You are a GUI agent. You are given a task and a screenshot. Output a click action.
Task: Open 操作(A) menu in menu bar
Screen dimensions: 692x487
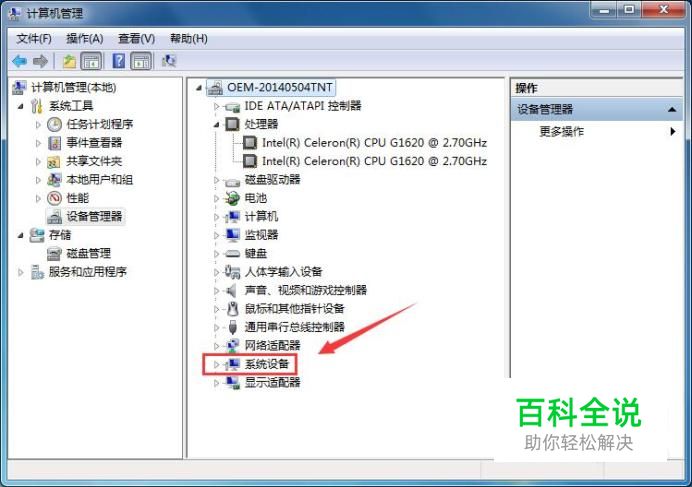[x=85, y=39]
